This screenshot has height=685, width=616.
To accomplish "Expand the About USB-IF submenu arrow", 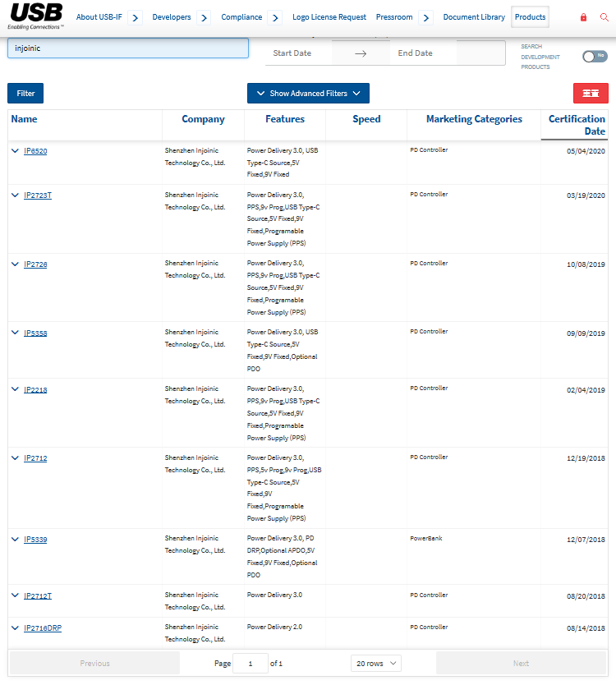I will (x=135, y=18).
